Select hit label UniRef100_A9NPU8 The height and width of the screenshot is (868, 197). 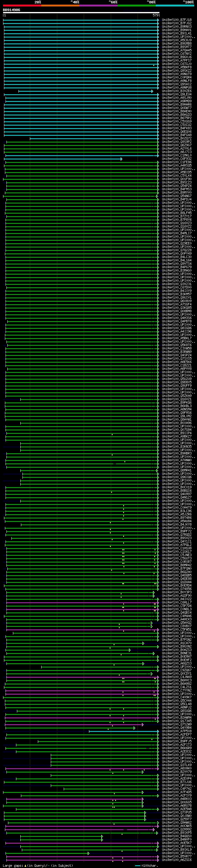pyautogui.click(x=176, y=88)
